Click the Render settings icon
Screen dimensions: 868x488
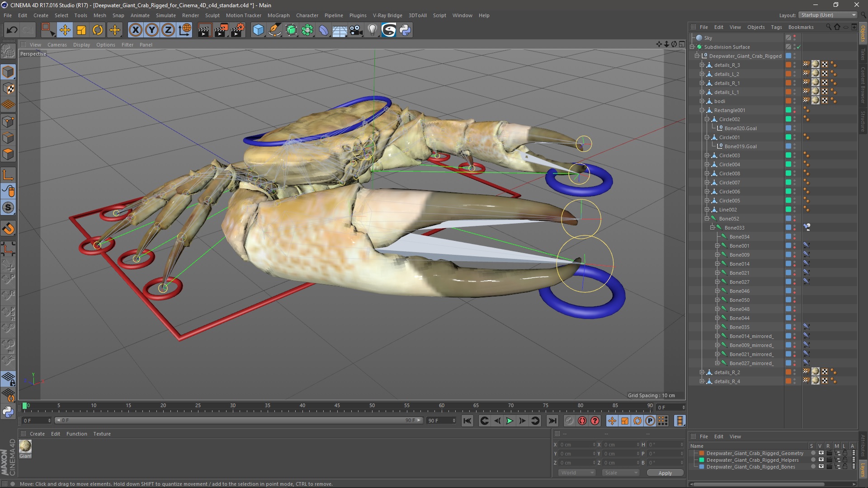[x=237, y=29]
